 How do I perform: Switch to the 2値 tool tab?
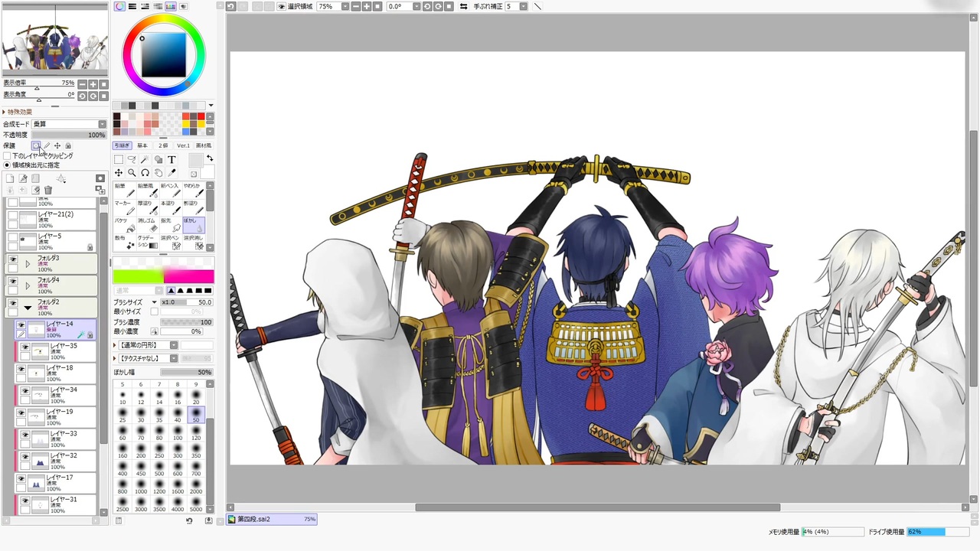pyautogui.click(x=163, y=145)
